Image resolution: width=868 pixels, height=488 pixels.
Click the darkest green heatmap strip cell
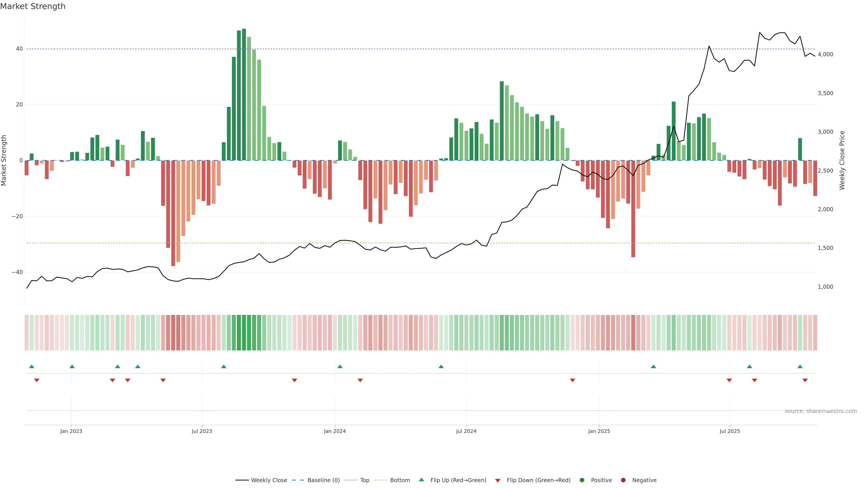click(244, 332)
